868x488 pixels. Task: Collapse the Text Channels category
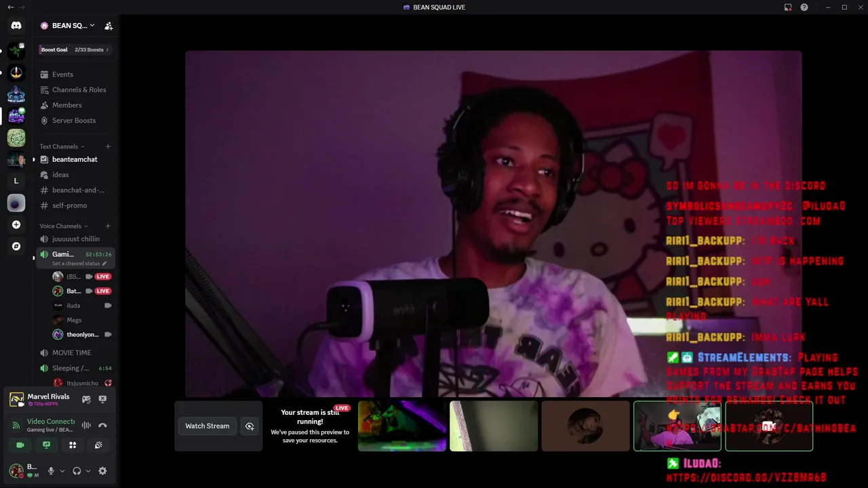[x=62, y=146]
